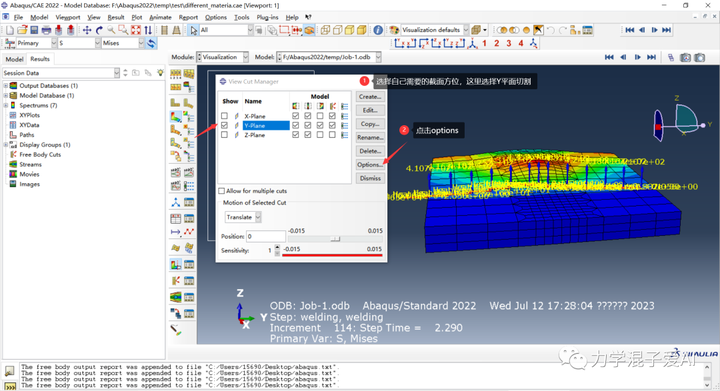Screen dimensions: 720x391
Task: Jump to last frame playback icon
Action: tap(667, 30)
